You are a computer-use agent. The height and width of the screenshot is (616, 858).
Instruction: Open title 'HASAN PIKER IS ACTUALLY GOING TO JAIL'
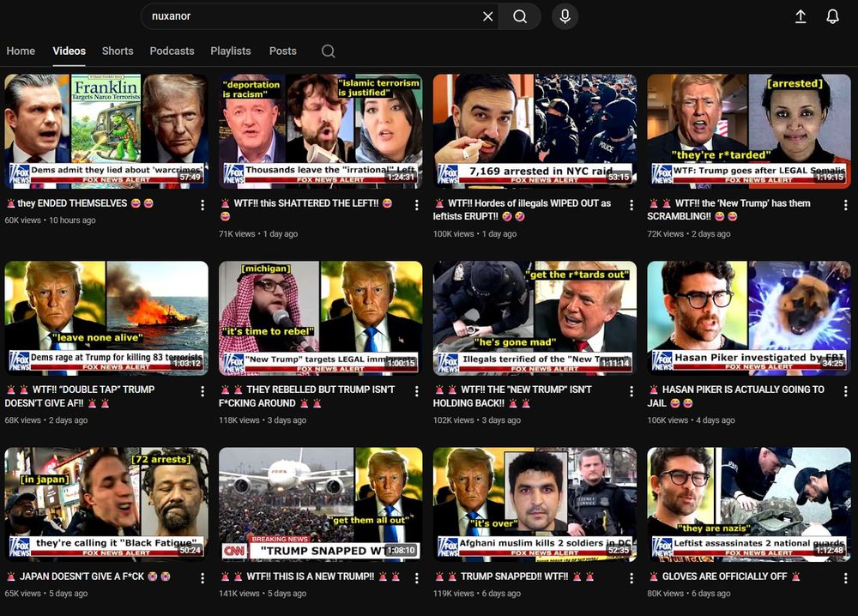coord(736,396)
